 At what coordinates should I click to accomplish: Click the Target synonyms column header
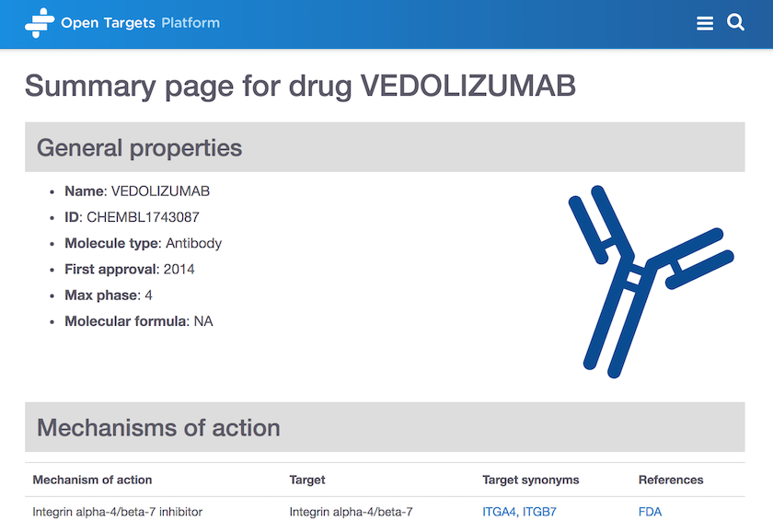click(x=530, y=480)
